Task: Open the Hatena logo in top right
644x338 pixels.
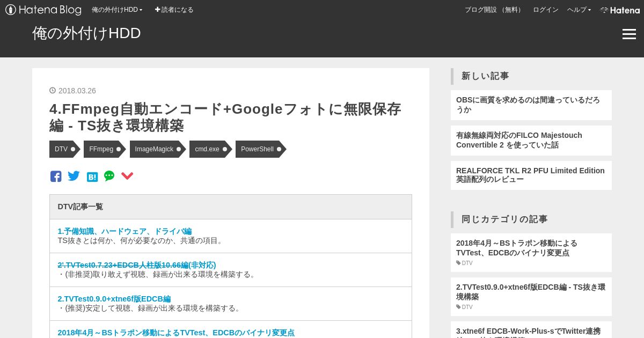Action: coord(620,10)
